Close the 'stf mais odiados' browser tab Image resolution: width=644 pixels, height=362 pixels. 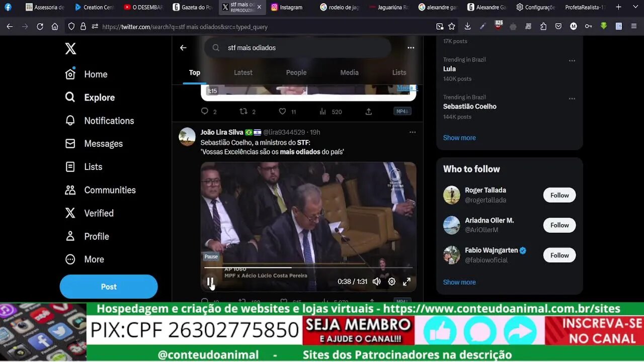259,7
